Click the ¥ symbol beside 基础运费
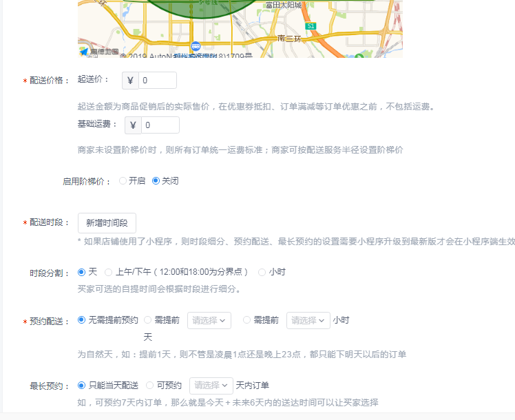Screen dimensions: 515x420 tap(133, 125)
